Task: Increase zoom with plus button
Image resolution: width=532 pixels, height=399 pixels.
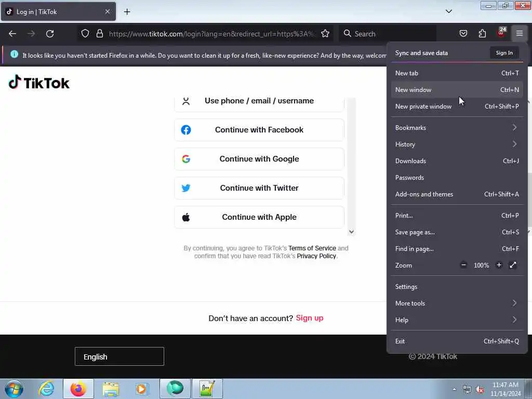Action: [499, 265]
